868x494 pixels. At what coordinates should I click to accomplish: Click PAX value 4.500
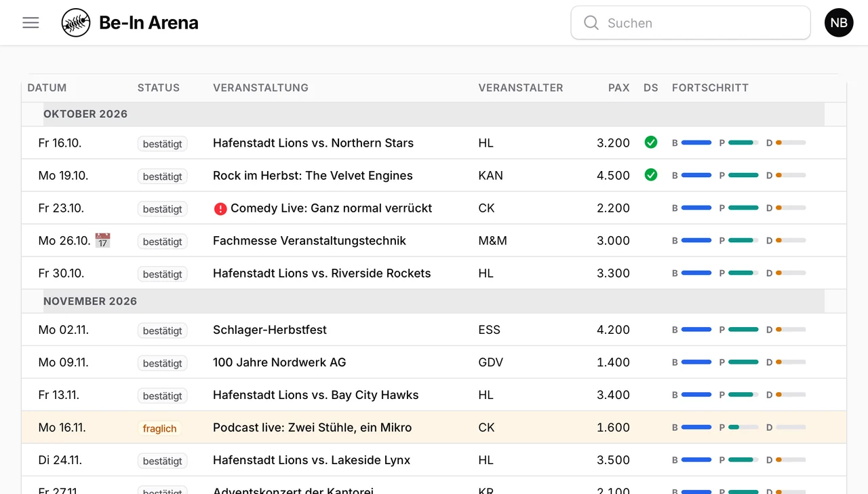coord(613,175)
